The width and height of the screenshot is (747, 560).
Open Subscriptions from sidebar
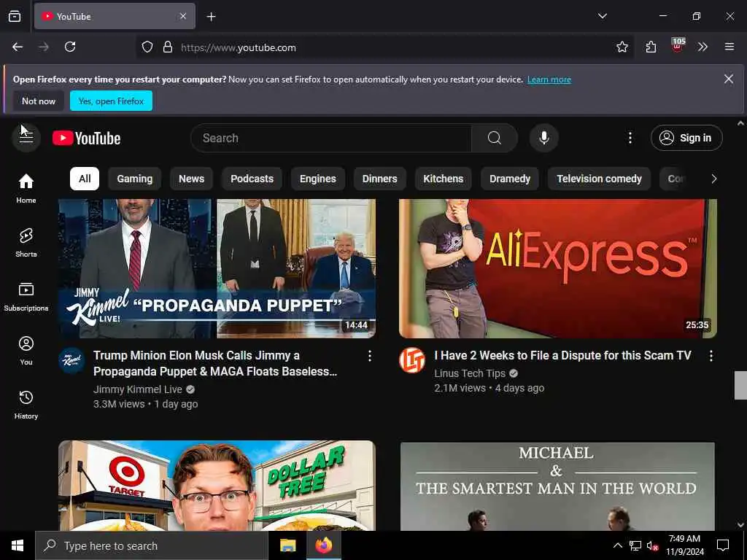coord(26,296)
